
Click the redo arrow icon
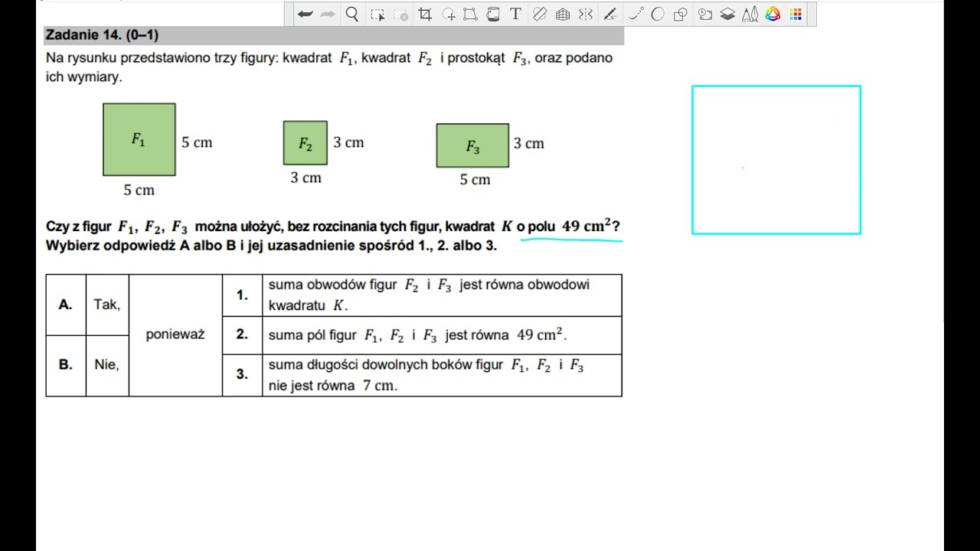[328, 14]
